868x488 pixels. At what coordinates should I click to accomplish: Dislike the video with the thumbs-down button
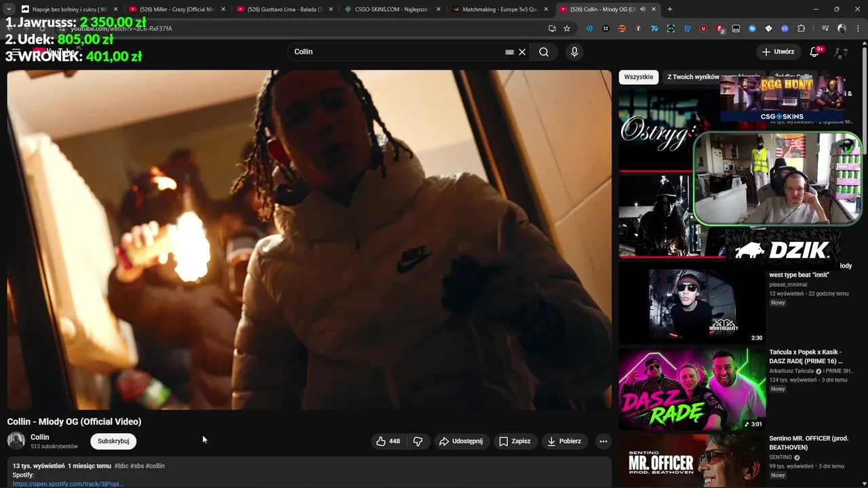[418, 441]
